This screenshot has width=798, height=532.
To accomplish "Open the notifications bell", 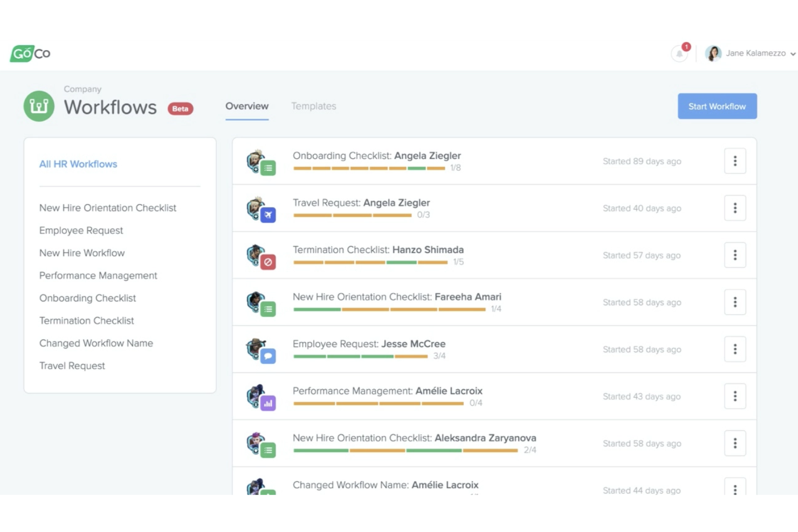I will 679,53.
